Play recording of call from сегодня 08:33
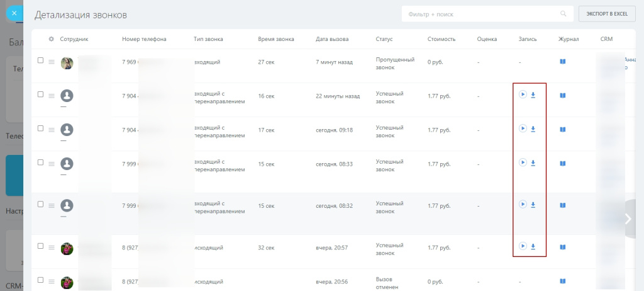The height and width of the screenshot is (291, 644). point(522,163)
